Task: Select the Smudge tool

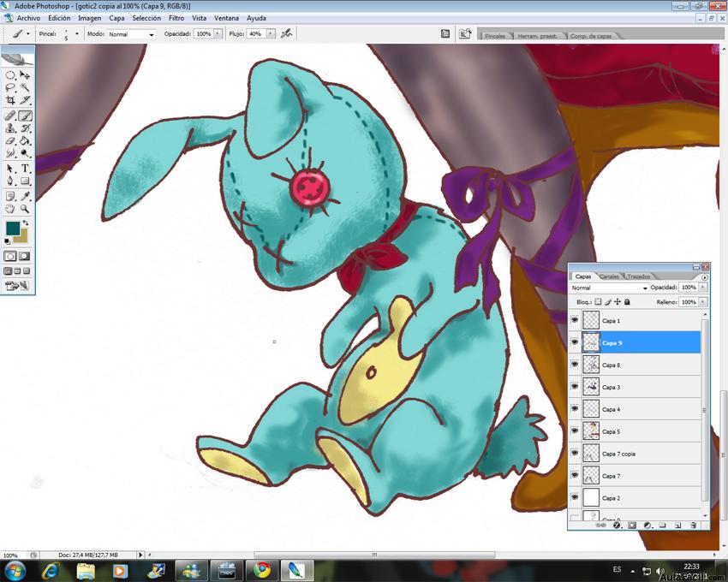Action: pyautogui.click(x=10, y=153)
